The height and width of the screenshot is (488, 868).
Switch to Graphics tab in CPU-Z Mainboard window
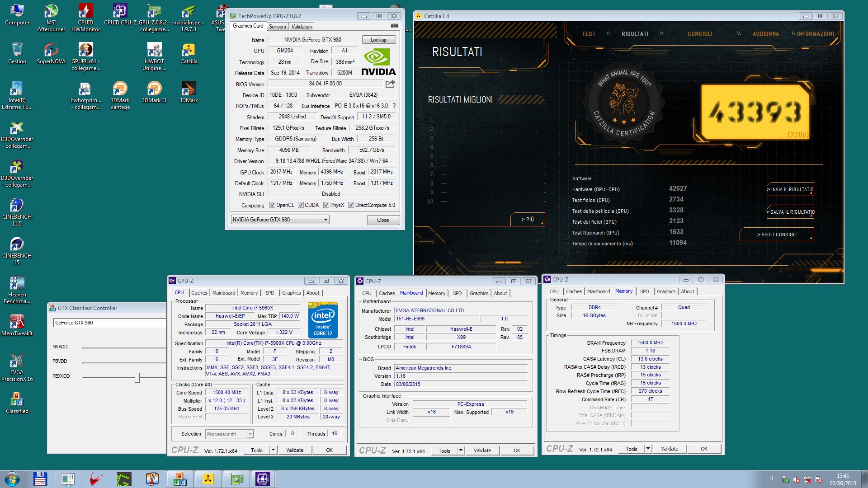[479, 293]
